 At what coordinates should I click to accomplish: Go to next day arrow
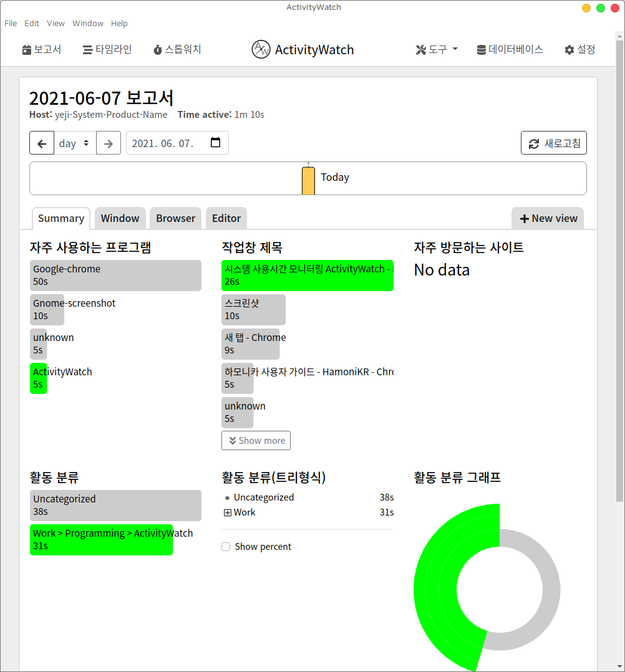(x=109, y=143)
